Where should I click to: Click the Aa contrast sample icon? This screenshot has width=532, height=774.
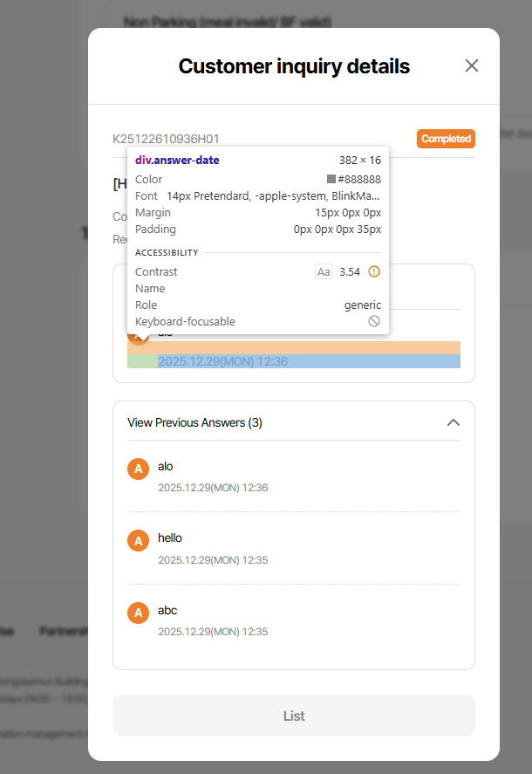click(324, 271)
